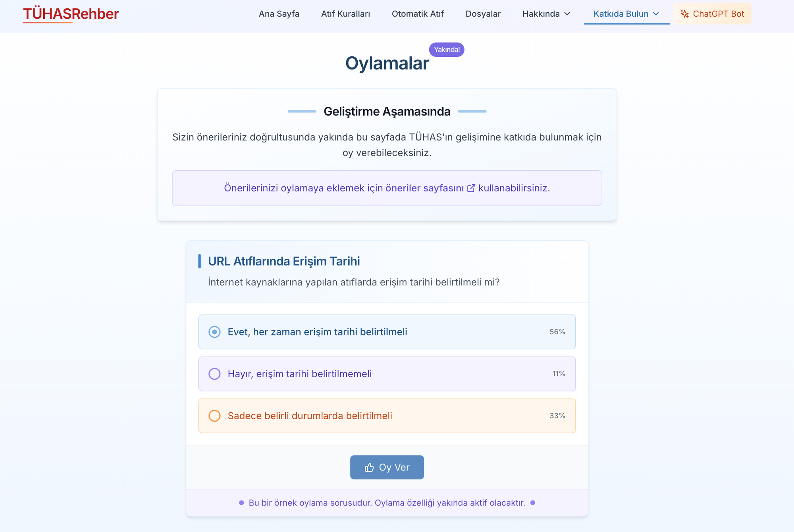Select "Evet, her zaman erişim tarihi belirtilmeli" radio
This screenshot has height=532, width=794.
[214, 332]
